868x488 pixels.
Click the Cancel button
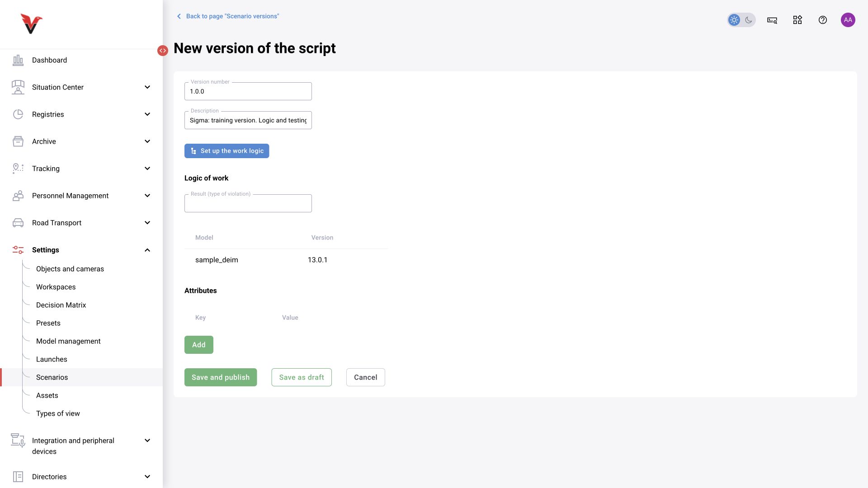tap(366, 377)
